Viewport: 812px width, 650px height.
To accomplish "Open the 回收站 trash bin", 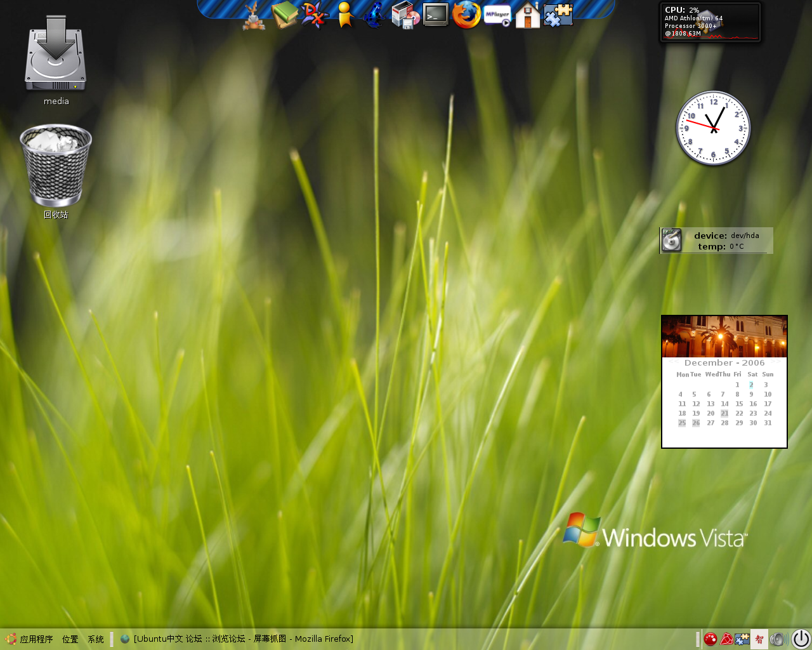I will [56, 171].
